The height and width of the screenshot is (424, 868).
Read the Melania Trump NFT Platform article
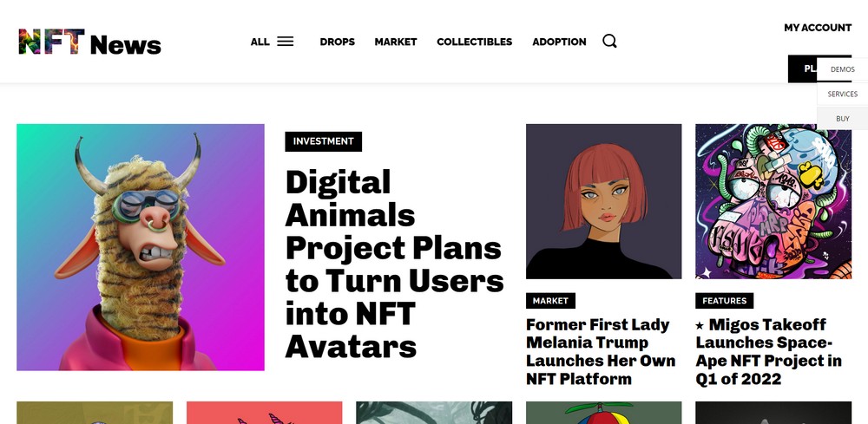(x=600, y=351)
